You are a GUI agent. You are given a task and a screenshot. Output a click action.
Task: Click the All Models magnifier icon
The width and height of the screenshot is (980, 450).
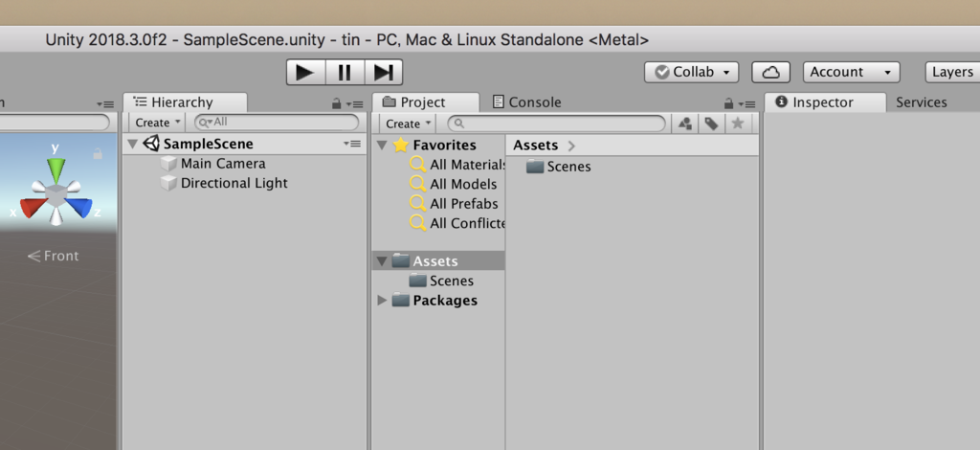click(417, 184)
